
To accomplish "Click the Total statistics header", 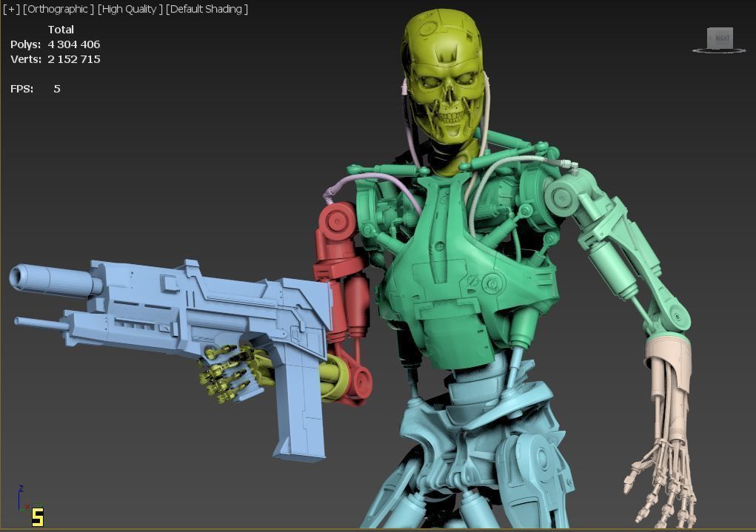I will click(x=61, y=30).
